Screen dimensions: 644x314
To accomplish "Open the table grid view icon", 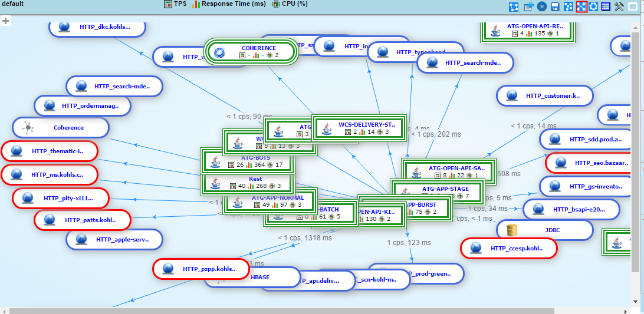I will tap(606, 6).
